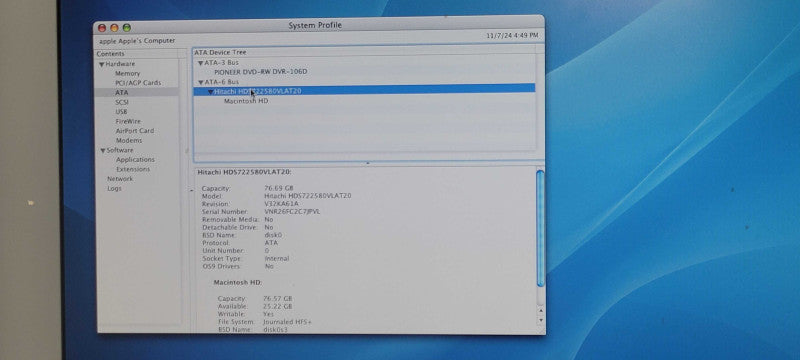Select AirPort Card in Contents
This screenshot has height=360, width=800.
(x=134, y=131)
